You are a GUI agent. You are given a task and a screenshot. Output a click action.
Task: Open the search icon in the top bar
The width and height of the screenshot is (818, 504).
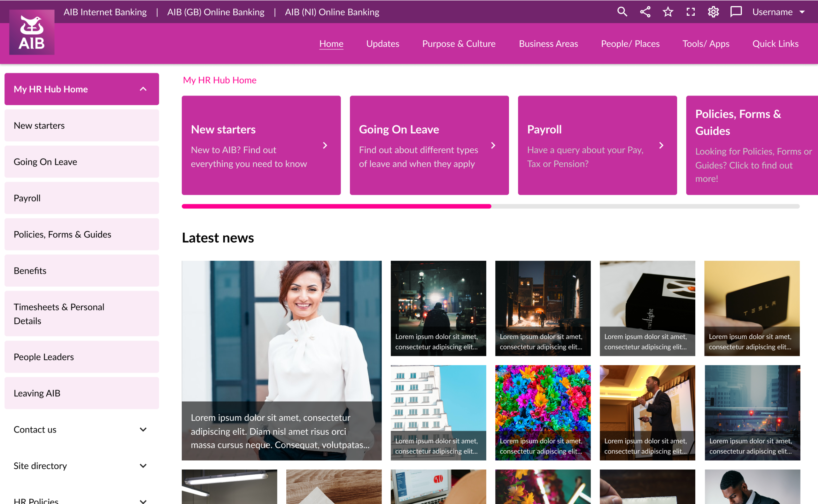tap(622, 12)
